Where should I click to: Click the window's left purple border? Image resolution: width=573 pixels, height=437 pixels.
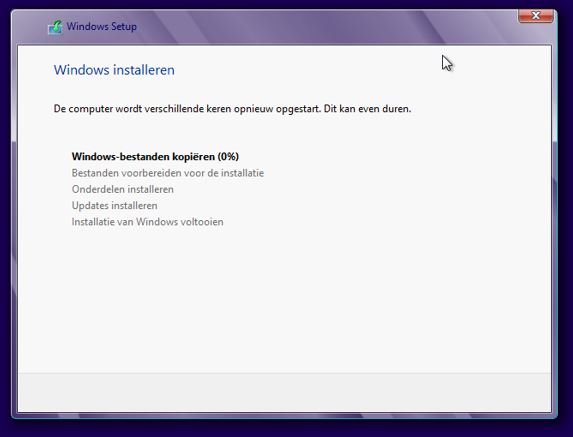coord(14,227)
